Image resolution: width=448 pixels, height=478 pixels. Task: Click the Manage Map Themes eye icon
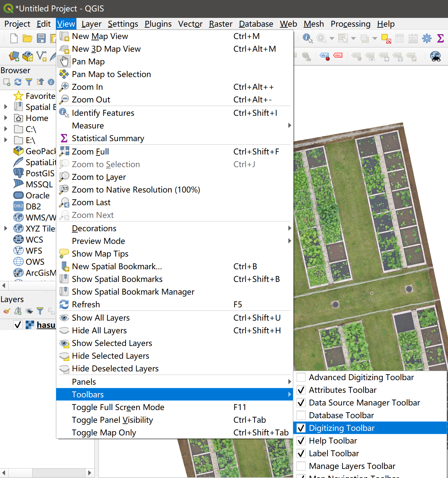click(29, 311)
